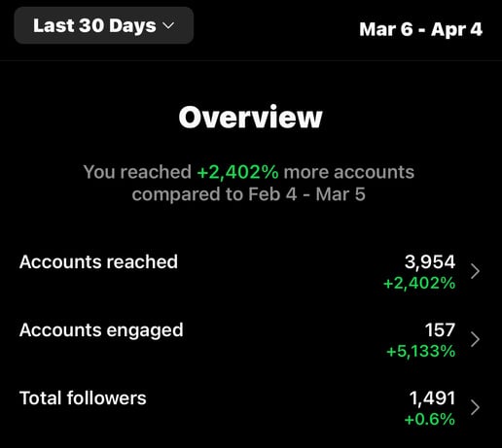This screenshot has height=448, width=502.
Task: Open the Last 30 Days dropdown
Action: (104, 25)
